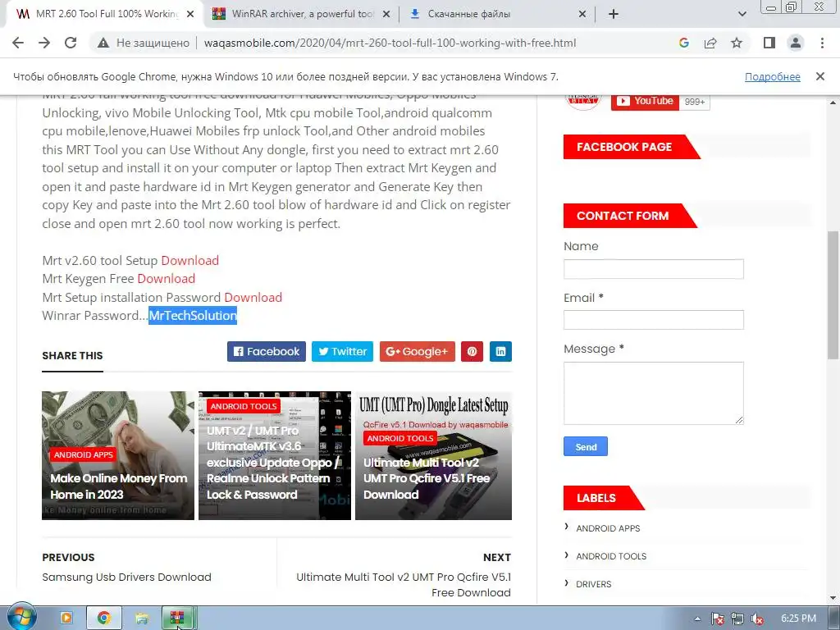Open the ANDROID TOOLS label

coord(611,556)
